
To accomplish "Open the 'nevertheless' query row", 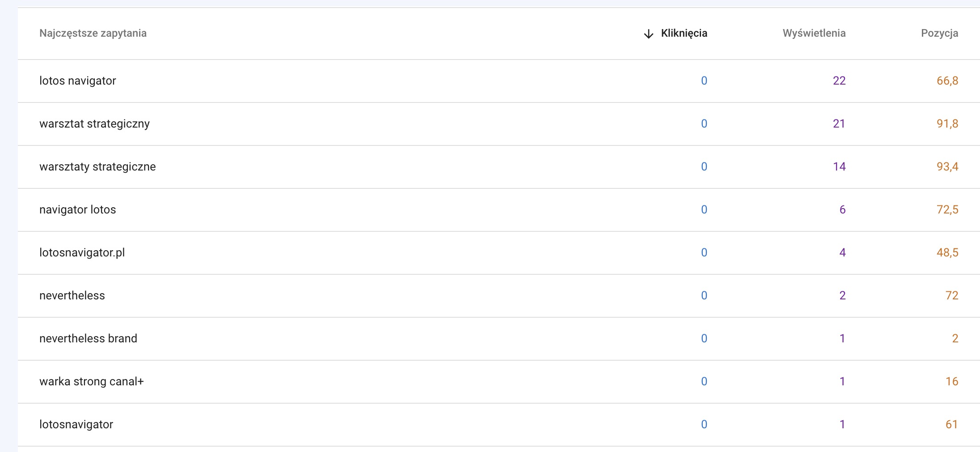I will point(72,295).
